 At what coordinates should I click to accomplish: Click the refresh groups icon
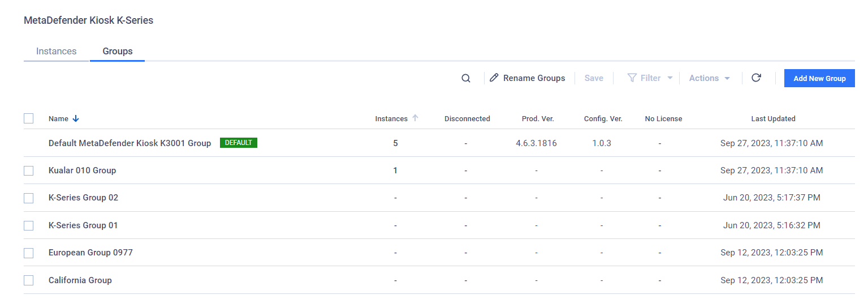tap(756, 78)
